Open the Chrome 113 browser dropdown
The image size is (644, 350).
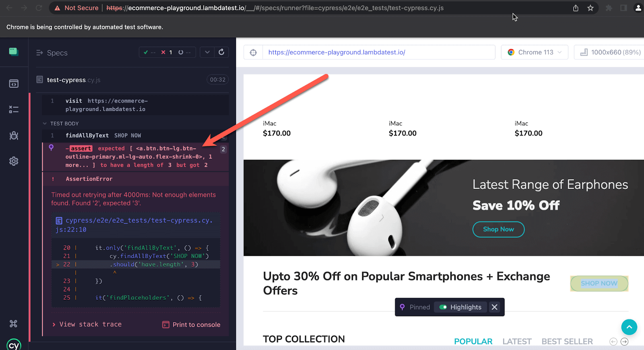click(x=534, y=52)
